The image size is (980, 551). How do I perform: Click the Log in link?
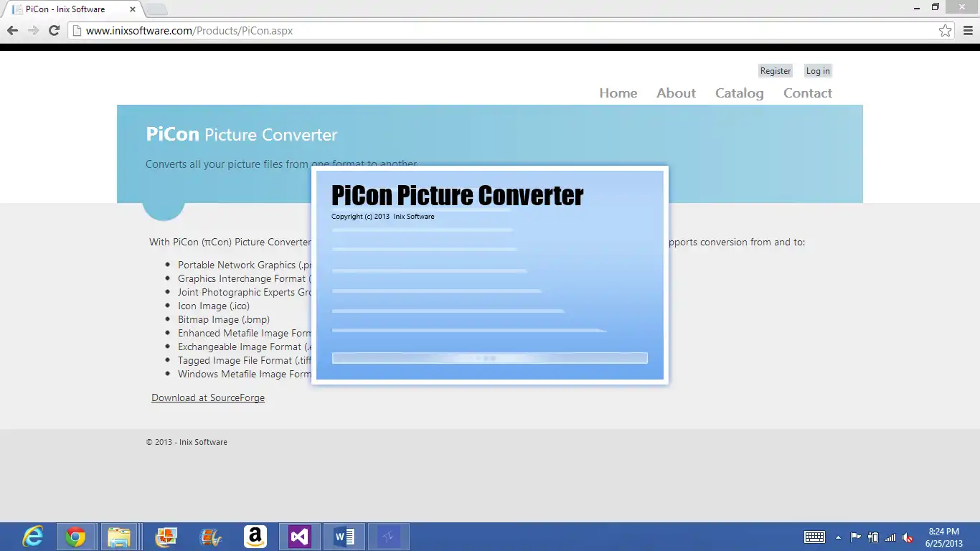pyautogui.click(x=818, y=71)
